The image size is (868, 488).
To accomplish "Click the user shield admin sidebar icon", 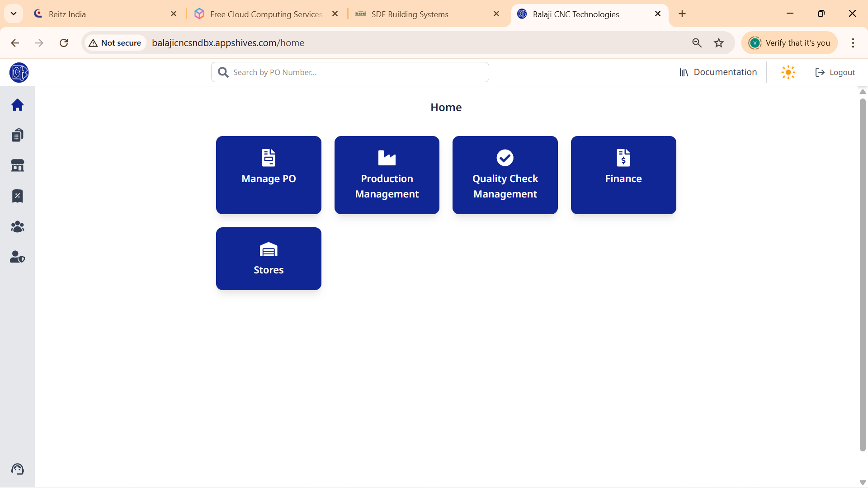I will tap(17, 257).
